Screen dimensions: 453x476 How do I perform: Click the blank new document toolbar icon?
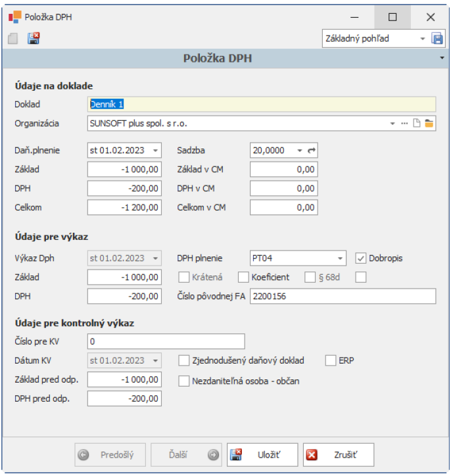pos(13,39)
